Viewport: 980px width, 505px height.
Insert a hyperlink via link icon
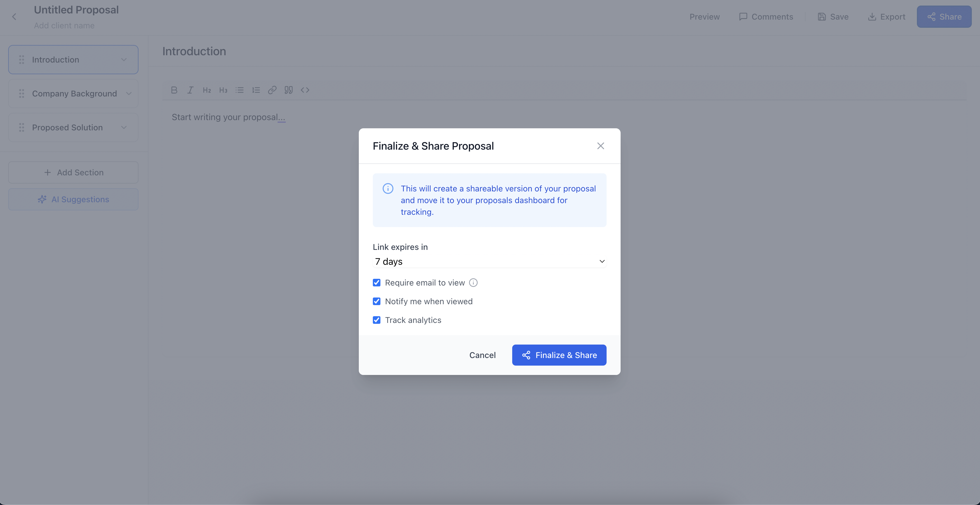272,90
